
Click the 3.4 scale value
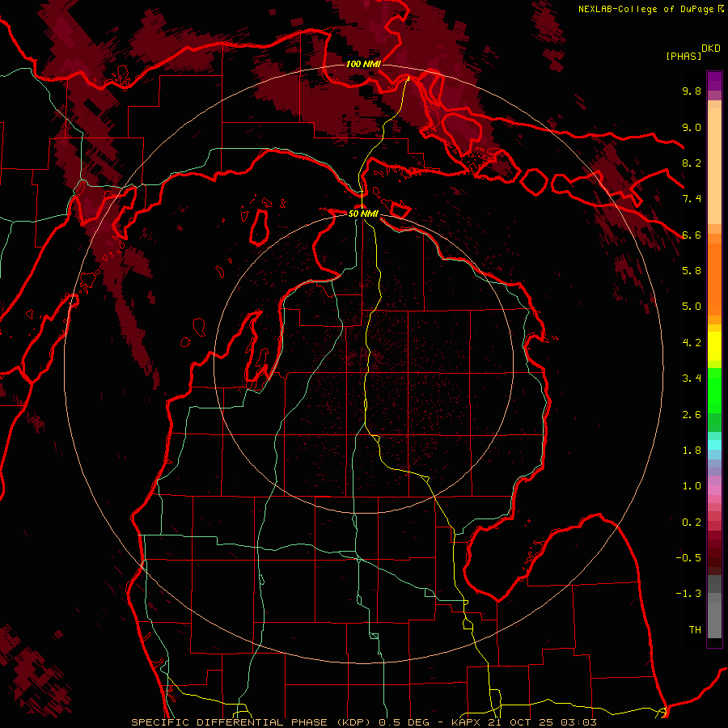pos(692,379)
